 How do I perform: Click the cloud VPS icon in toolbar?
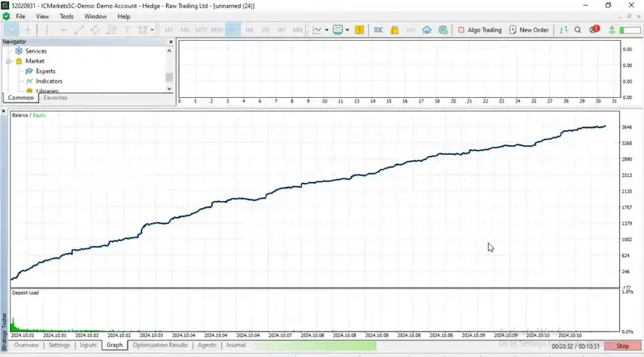pyautogui.click(x=427, y=30)
